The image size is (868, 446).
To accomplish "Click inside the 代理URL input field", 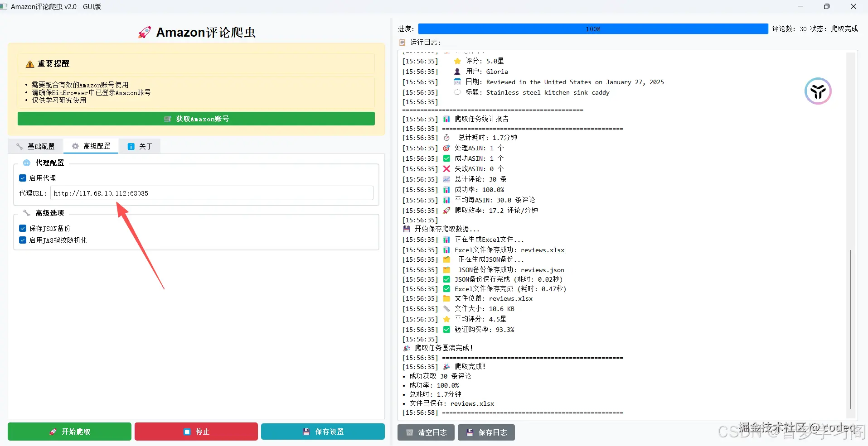I will 212,193.
